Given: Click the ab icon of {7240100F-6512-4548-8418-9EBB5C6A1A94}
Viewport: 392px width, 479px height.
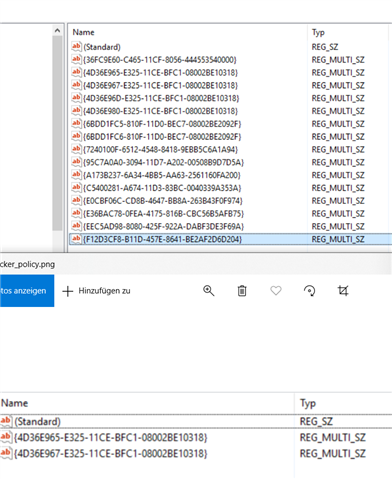Looking at the screenshot, I should 76,149.
